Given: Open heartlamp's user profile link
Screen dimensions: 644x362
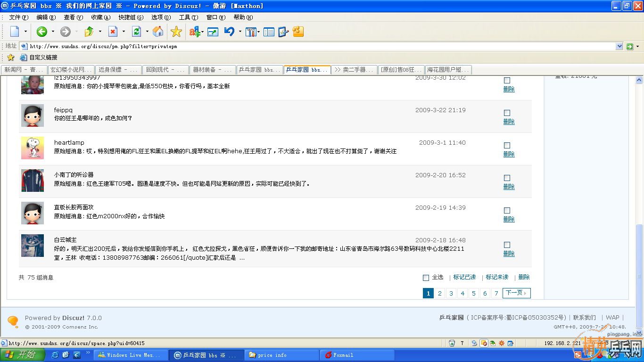Looking at the screenshot, I should pos(69,142).
